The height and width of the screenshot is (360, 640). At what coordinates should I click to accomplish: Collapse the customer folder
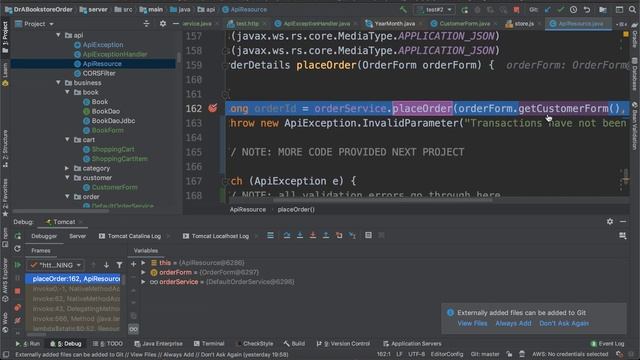point(67,178)
